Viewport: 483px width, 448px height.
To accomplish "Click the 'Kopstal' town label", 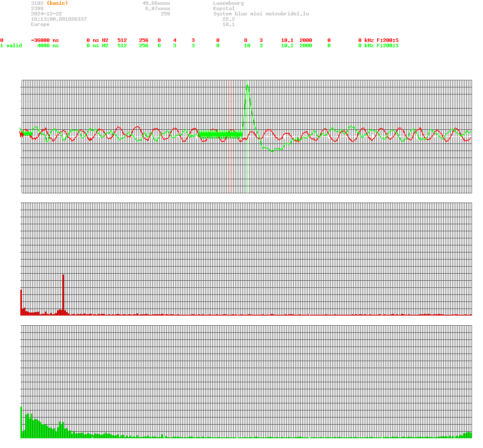I will click(224, 8).
